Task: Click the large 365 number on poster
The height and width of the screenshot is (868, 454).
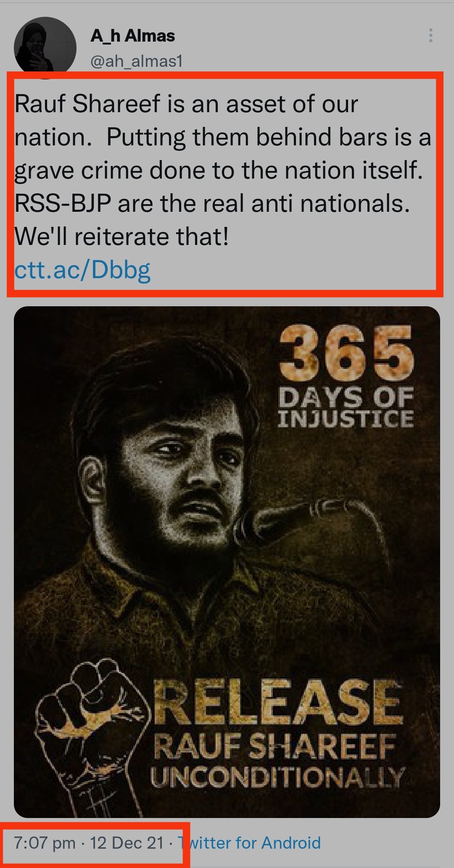Action: (x=346, y=353)
